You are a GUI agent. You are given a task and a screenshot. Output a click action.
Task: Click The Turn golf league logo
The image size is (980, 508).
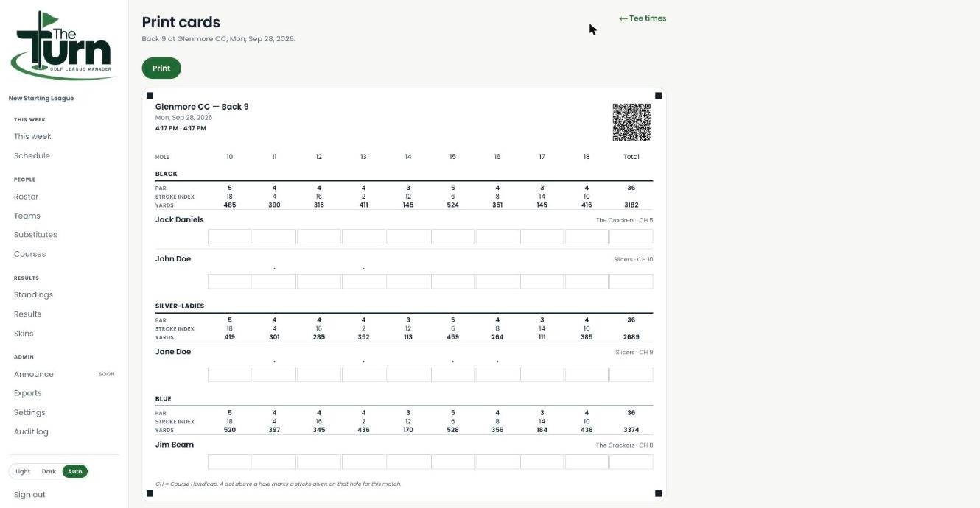coord(63,46)
